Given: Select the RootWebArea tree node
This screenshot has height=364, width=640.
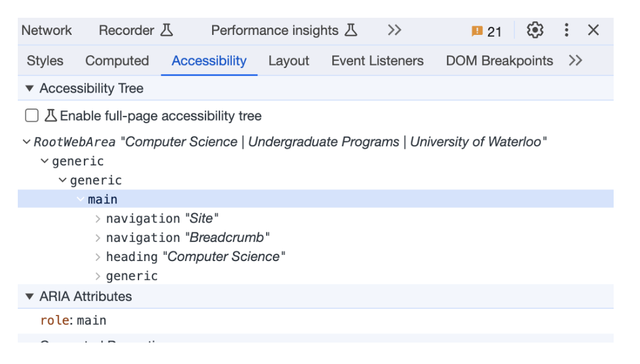Looking at the screenshot, I should (75, 142).
